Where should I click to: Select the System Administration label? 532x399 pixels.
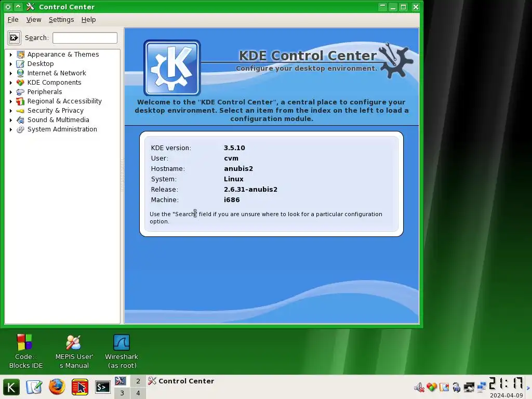tap(62, 129)
